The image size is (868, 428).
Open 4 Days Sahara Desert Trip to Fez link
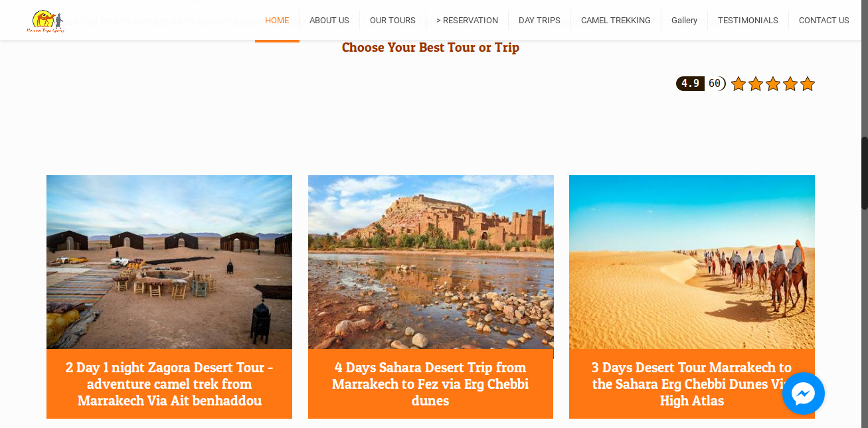pyautogui.click(x=430, y=384)
